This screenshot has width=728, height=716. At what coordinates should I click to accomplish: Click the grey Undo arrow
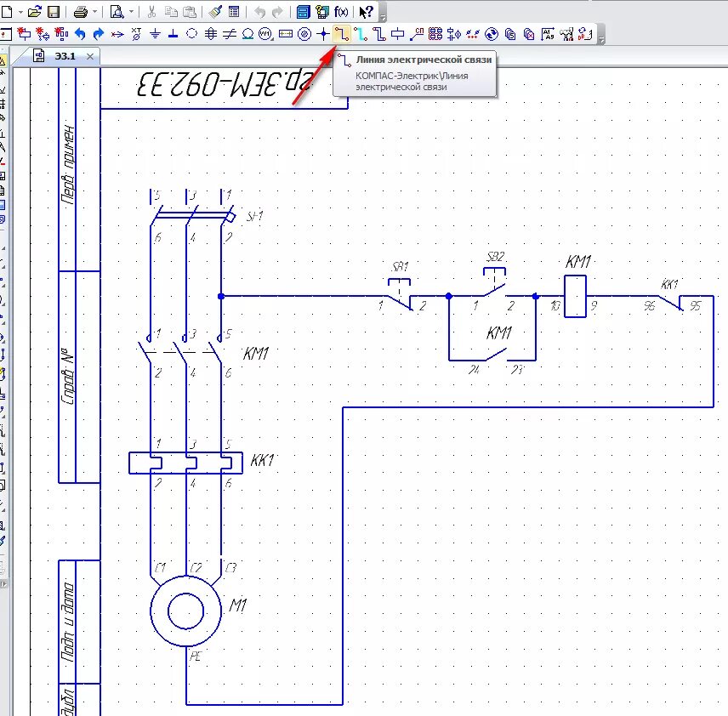[x=260, y=12]
